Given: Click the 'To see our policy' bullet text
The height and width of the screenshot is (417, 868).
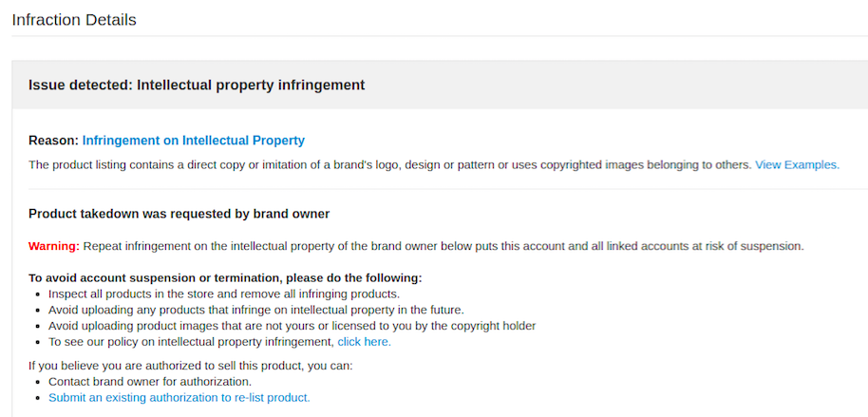Looking at the screenshot, I should 190,342.
